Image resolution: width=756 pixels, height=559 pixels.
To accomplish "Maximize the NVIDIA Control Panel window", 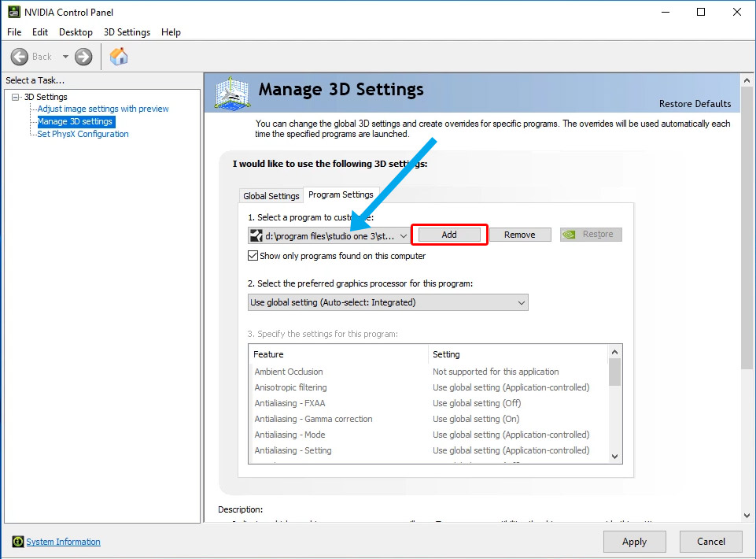I will pos(701,12).
